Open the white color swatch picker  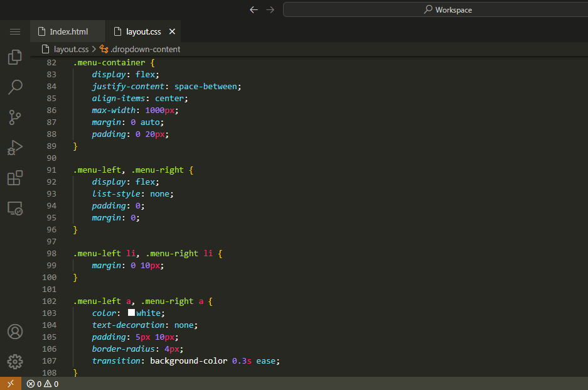pyautogui.click(x=131, y=313)
